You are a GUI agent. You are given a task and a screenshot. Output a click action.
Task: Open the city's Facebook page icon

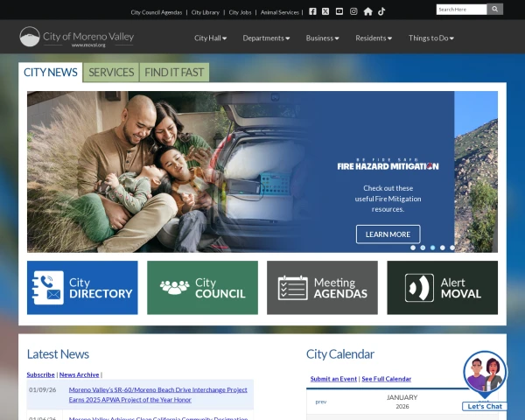[312, 11]
